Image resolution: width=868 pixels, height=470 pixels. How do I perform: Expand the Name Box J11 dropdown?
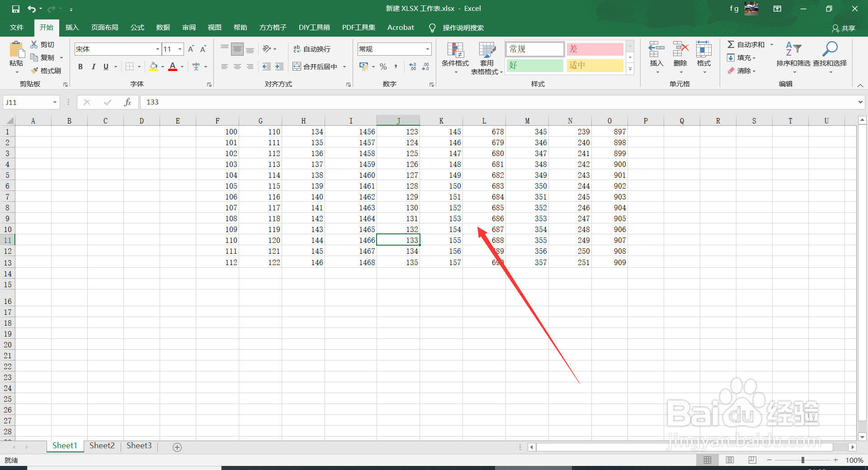tap(55, 102)
